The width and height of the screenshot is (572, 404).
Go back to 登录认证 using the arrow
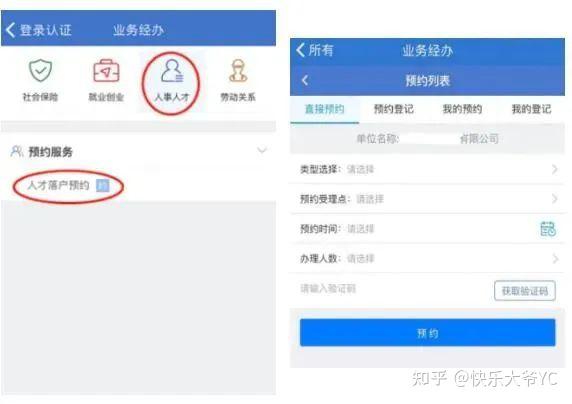pos(11,30)
